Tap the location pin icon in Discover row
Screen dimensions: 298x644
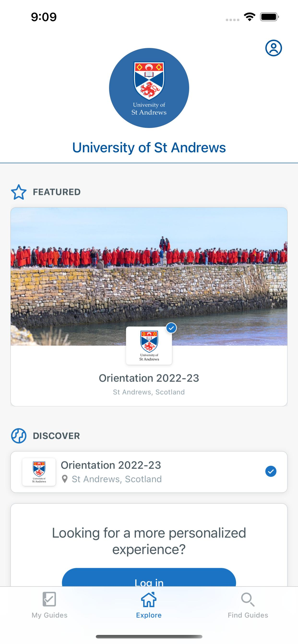(x=65, y=479)
